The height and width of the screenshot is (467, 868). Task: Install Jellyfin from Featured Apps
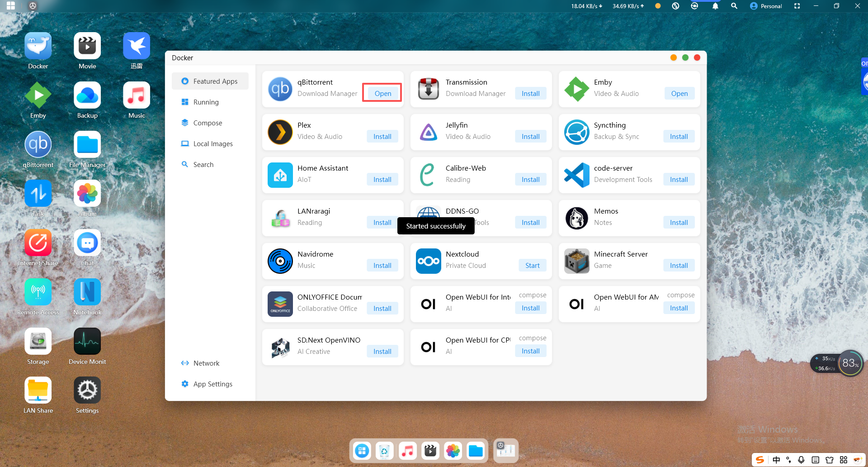coord(531,137)
